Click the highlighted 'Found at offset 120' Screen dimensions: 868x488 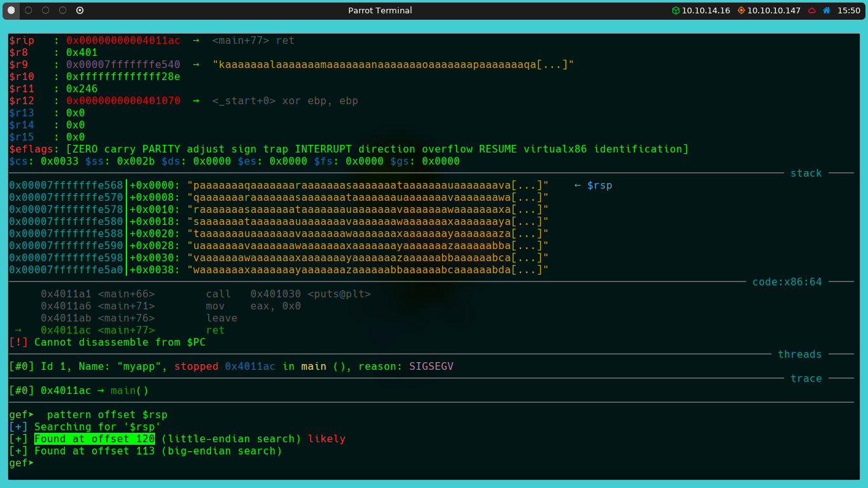pyautogui.click(x=95, y=438)
